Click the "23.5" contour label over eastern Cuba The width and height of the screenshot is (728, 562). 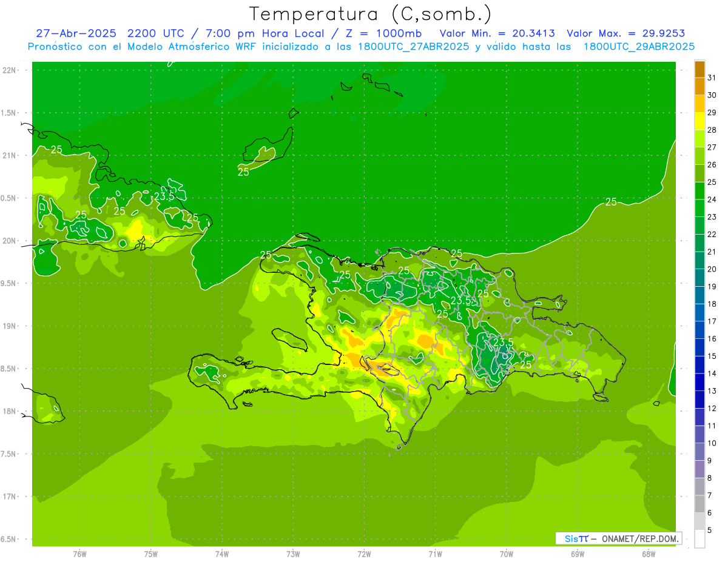164,196
